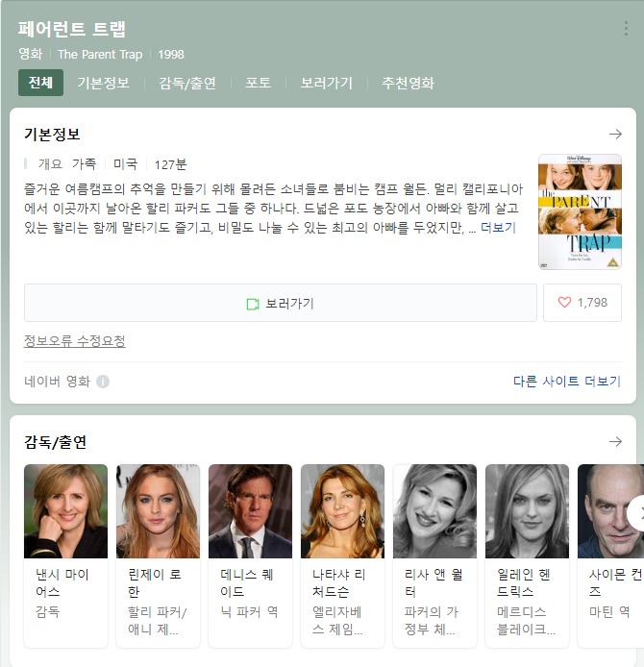The width and height of the screenshot is (644, 667).
Task: Click the arrow icon beside 감독/출연 heading
Action: pos(615,442)
